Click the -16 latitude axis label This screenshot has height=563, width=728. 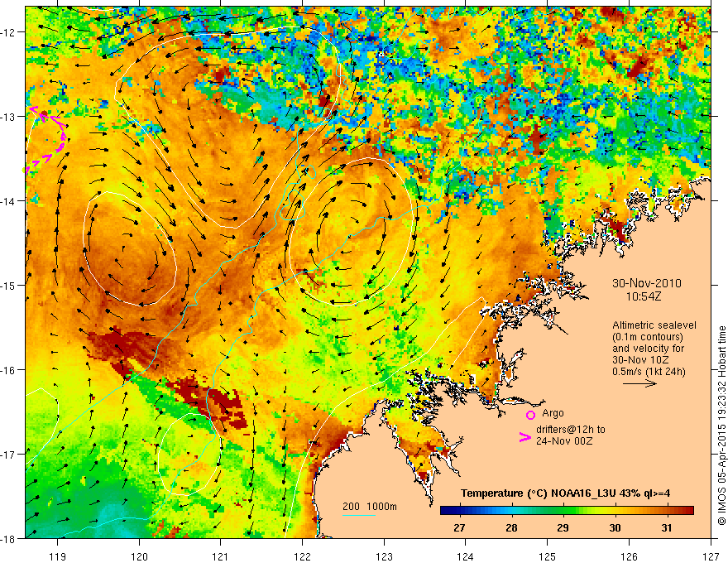(9, 370)
